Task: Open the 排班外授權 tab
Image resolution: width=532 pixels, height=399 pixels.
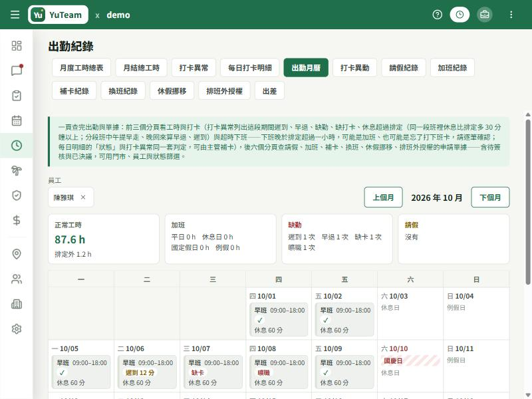Action: [224, 91]
